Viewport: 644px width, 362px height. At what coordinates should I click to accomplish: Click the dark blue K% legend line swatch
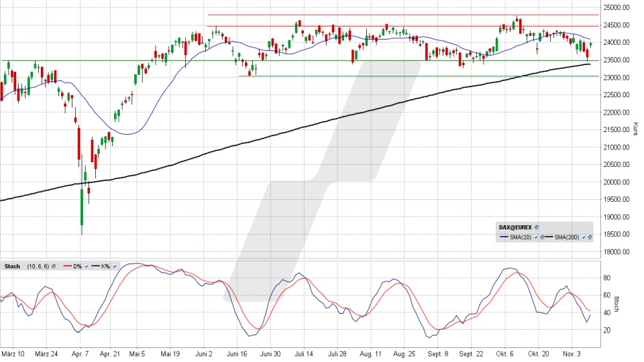click(95, 267)
